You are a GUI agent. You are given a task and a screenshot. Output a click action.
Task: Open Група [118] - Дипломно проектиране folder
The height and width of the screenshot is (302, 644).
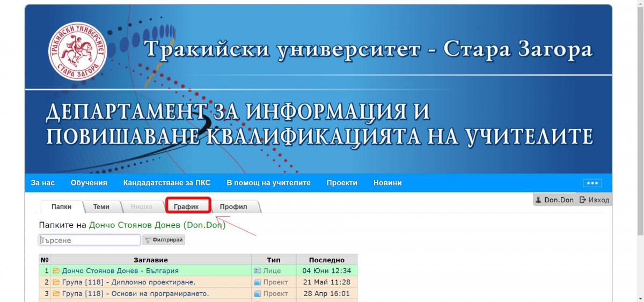(x=128, y=282)
